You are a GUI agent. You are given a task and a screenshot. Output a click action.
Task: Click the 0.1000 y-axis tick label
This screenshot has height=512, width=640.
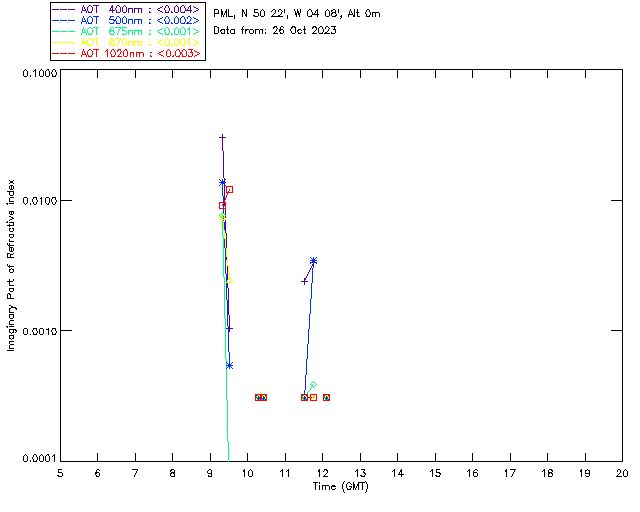click(39, 73)
